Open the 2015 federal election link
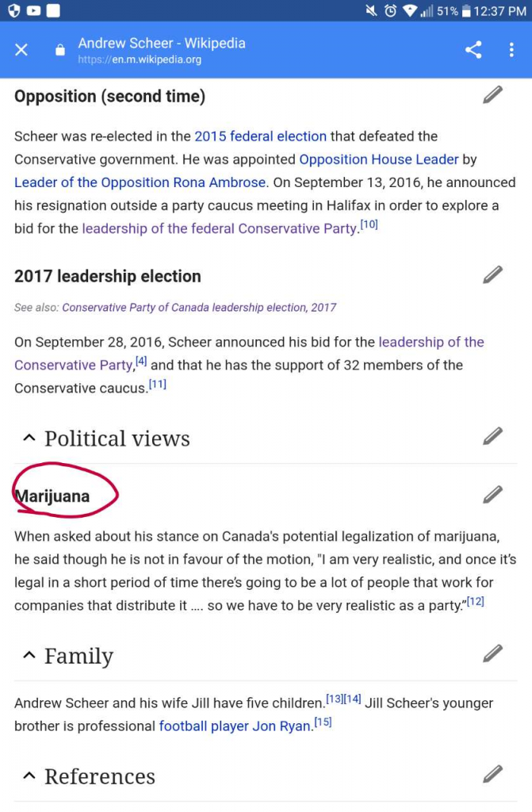Viewport: 532px width, 812px height. (x=260, y=136)
